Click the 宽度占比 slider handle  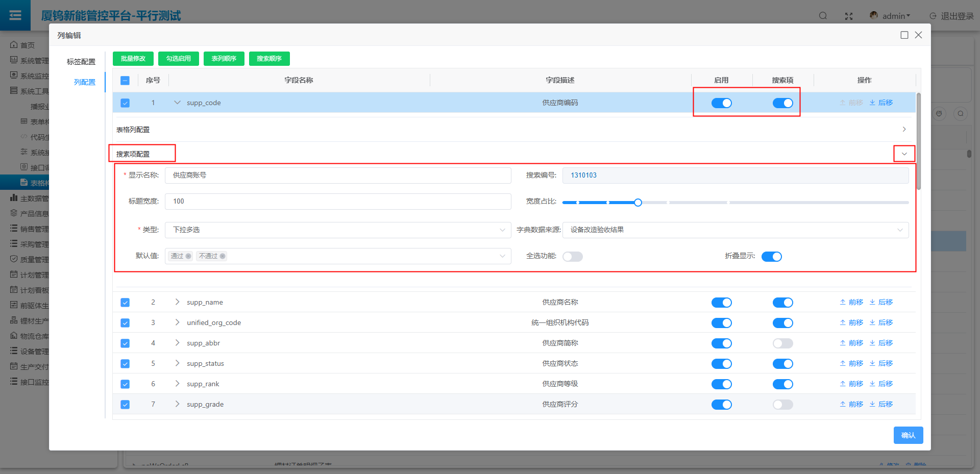pyautogui.click(x=638, y=203)
